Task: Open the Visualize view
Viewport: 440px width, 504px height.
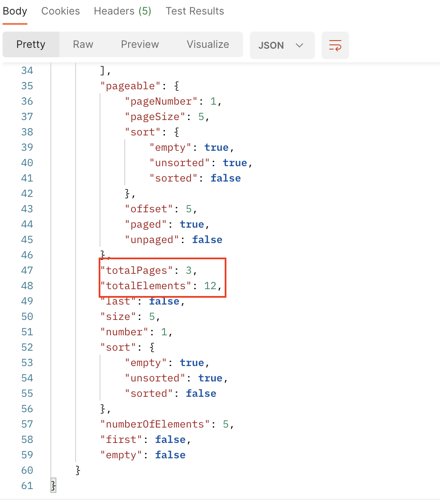Action: coord(208,44)
